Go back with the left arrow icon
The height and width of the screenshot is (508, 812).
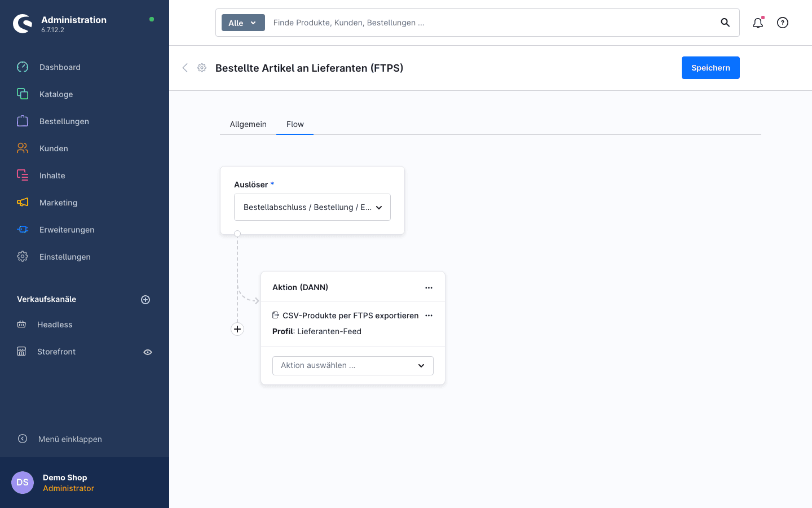185,68
